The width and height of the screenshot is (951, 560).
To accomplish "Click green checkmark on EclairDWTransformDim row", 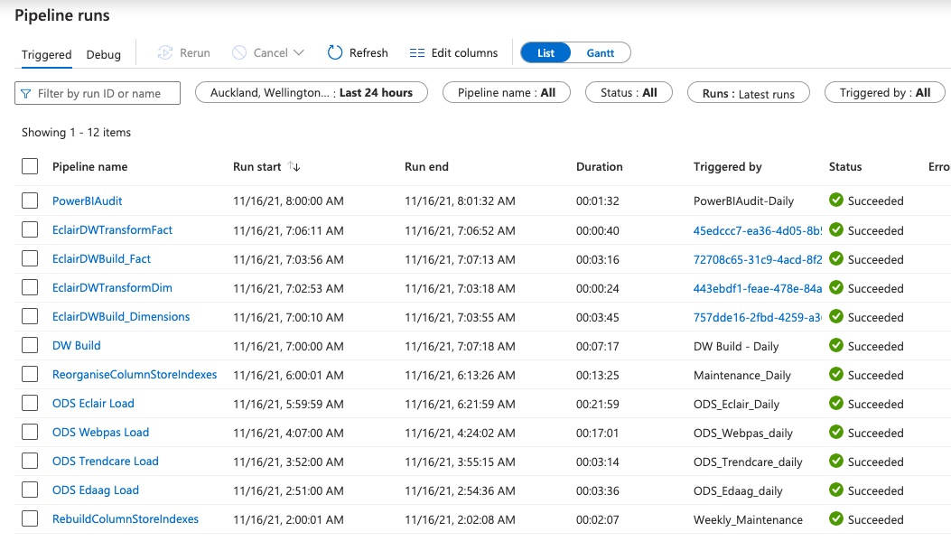I will pos(836,287).
